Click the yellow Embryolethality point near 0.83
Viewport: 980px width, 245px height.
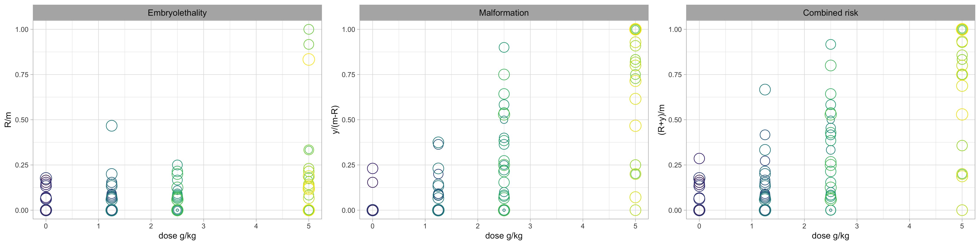click(x=309, y=59)
